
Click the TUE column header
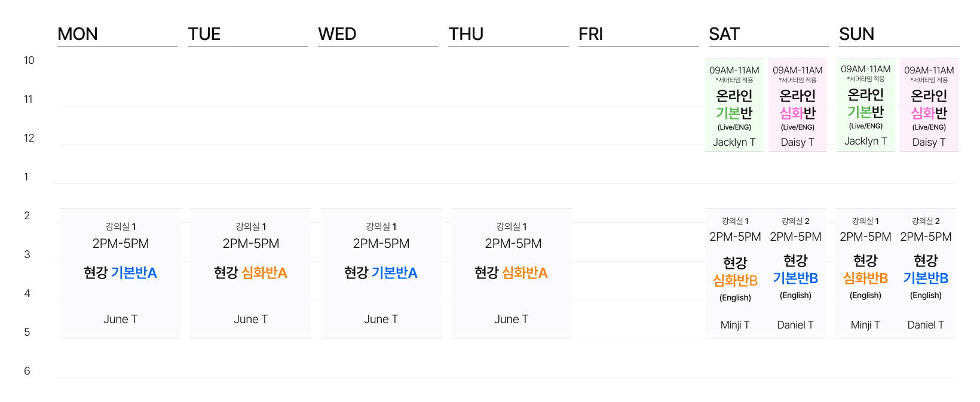pyautogui.click(x=204, y=34)
